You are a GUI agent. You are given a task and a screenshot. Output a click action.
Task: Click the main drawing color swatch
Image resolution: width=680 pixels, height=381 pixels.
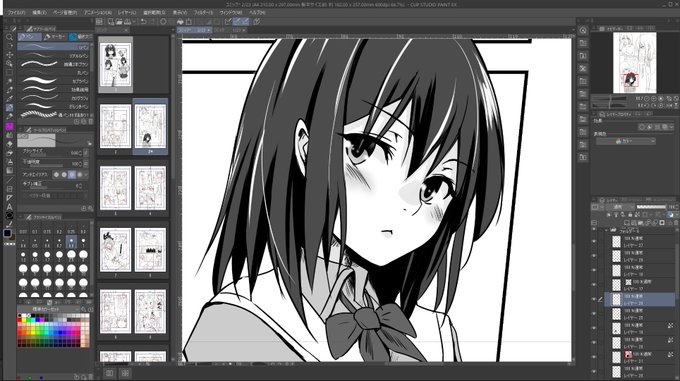pyautogui.click(x=7, y=233)
